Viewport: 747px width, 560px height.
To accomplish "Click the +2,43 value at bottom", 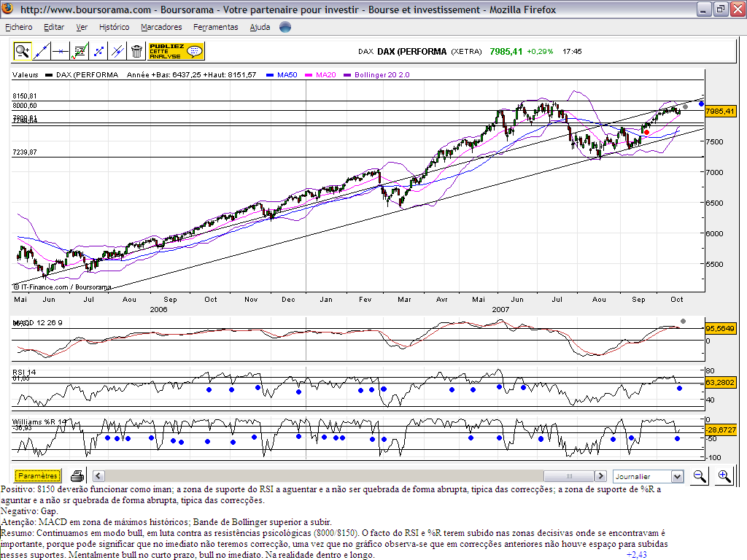I will 636,555.
